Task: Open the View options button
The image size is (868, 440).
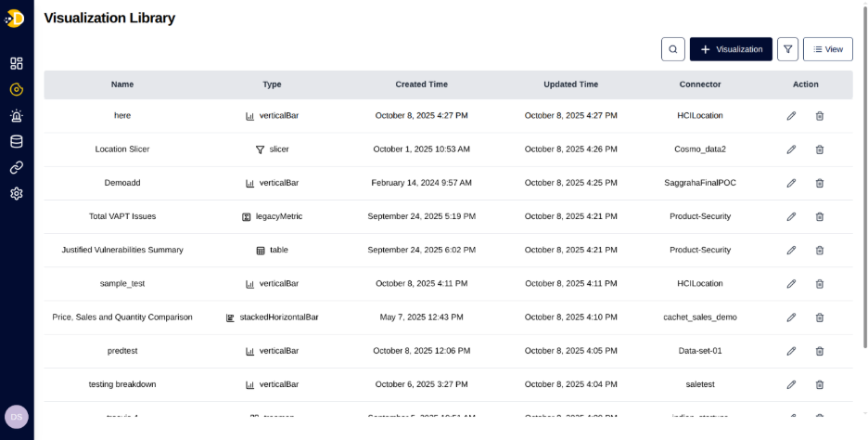Action: click(x=828, y=49)
